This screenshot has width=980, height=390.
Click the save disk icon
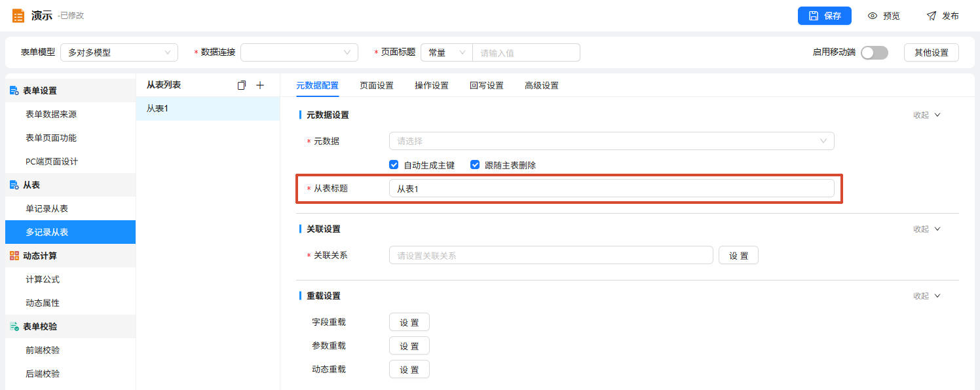pyautogui.click(x=814, y=16)
